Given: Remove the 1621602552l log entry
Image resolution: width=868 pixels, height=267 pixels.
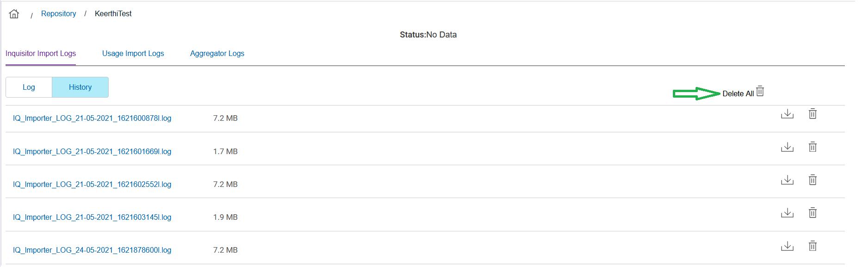Looking at the screenshot, I should pos(813,180).
